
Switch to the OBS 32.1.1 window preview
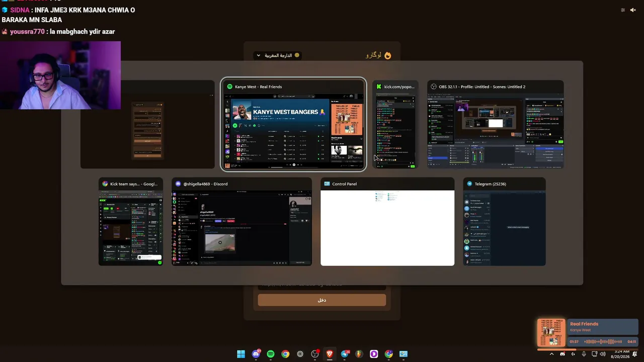click(496, 124)
